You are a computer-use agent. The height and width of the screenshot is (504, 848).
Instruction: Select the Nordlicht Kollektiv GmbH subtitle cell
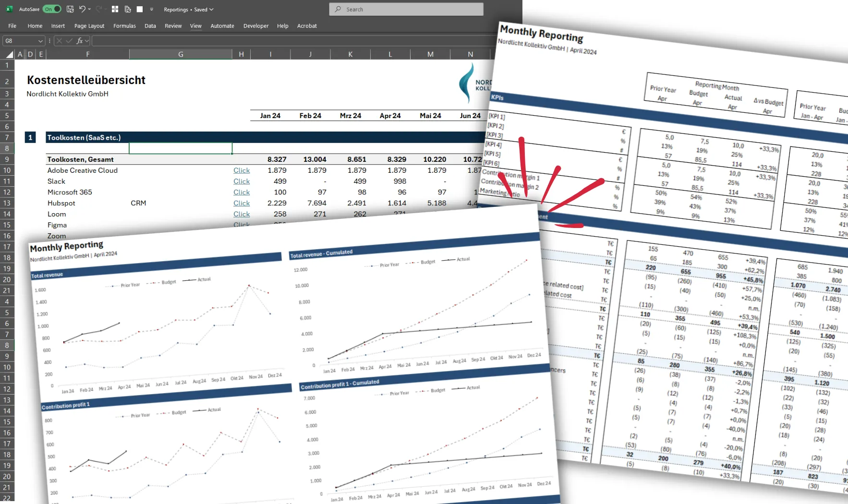(67, 94)
